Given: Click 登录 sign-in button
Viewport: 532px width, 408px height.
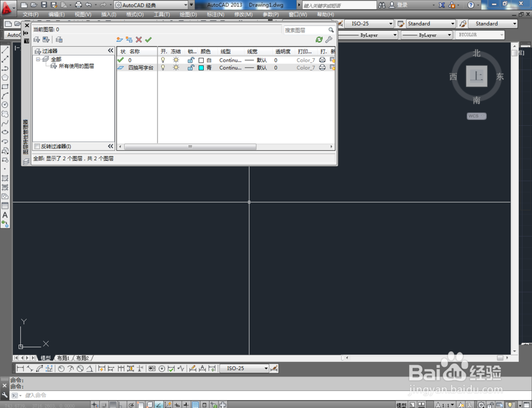Looking at the screenshot, I should tap(398, 5).
